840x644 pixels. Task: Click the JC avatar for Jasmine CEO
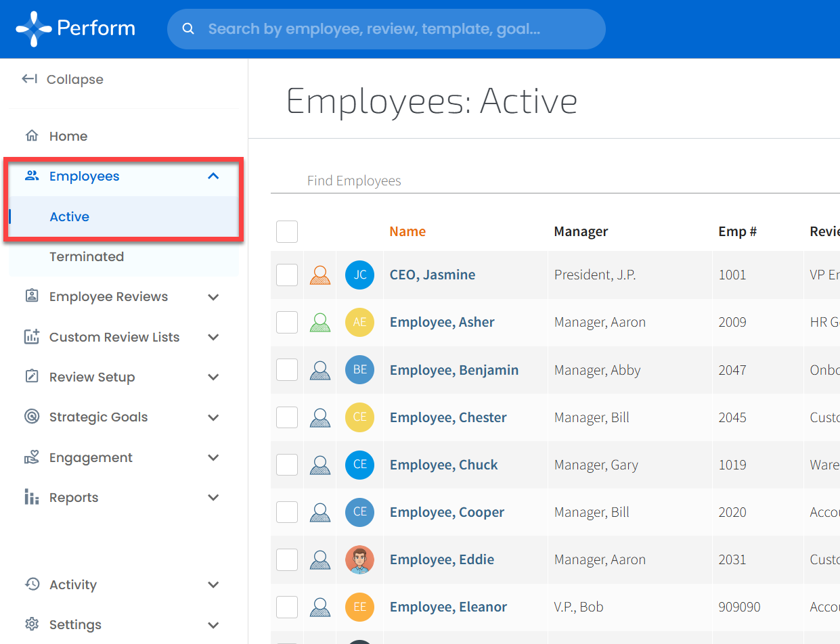(360, 275)
